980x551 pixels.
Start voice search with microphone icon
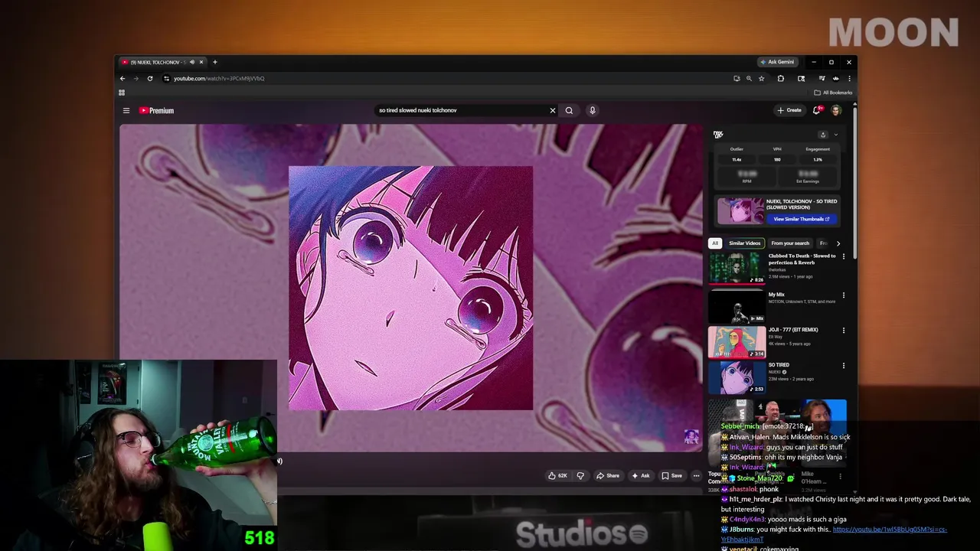pyautogui.click(x=592, y=110)
